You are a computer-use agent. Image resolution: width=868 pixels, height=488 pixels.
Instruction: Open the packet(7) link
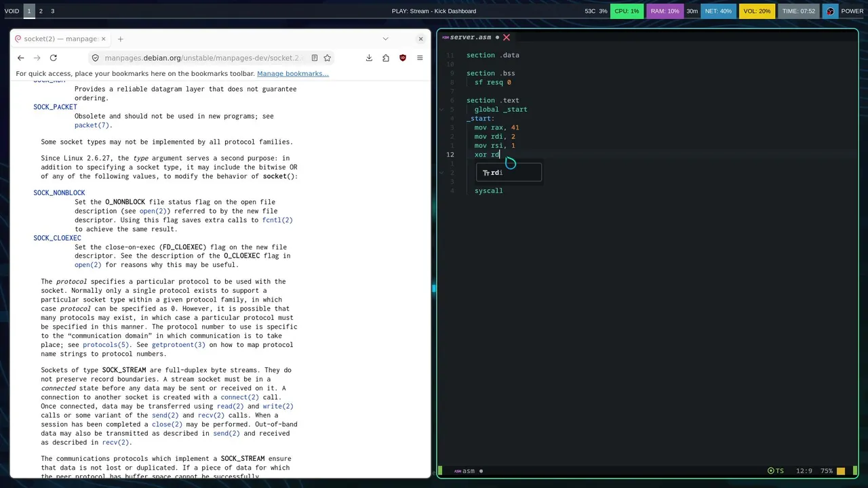(91, 125)
